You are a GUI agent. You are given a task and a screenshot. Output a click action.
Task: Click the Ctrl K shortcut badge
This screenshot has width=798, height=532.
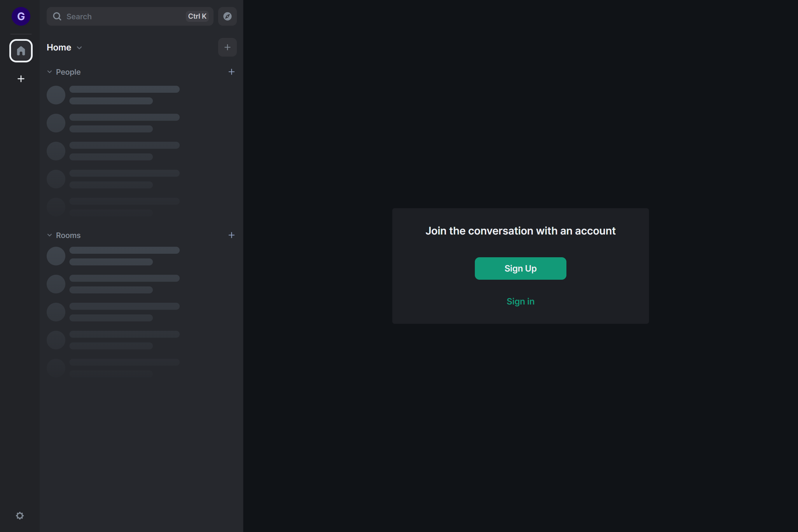coord(197,16)
